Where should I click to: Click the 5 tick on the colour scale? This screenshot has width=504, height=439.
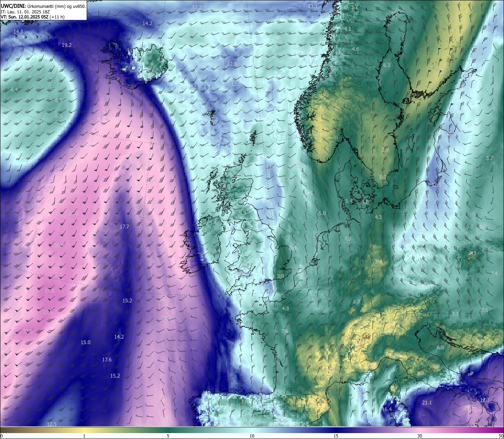[x=168, y=436]
